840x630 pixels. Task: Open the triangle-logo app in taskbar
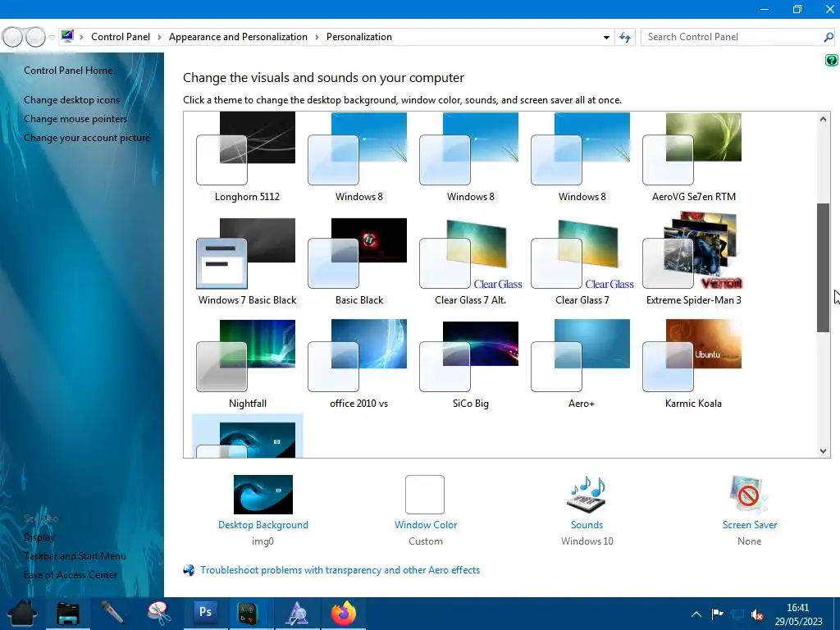[297, 613]
